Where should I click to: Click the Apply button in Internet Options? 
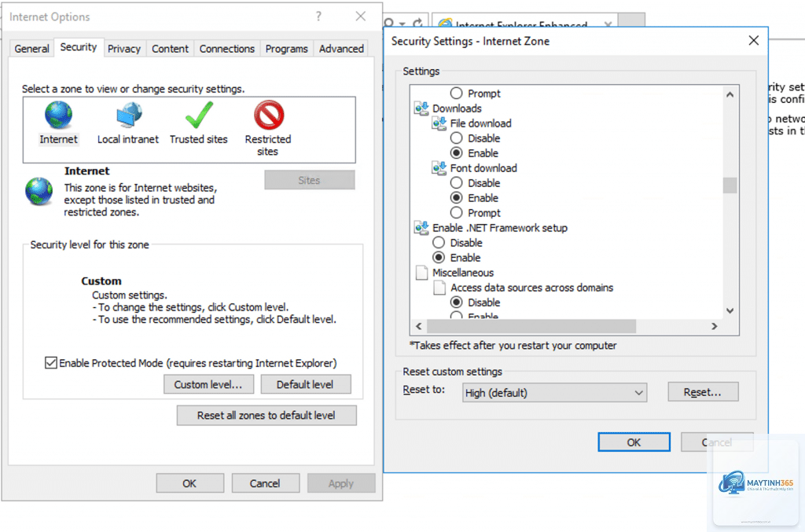pyautogui.click(x=341, y=483)
